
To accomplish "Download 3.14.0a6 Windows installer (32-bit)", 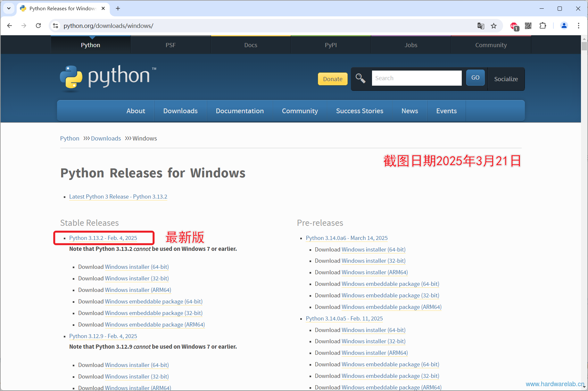I will 374,261.
